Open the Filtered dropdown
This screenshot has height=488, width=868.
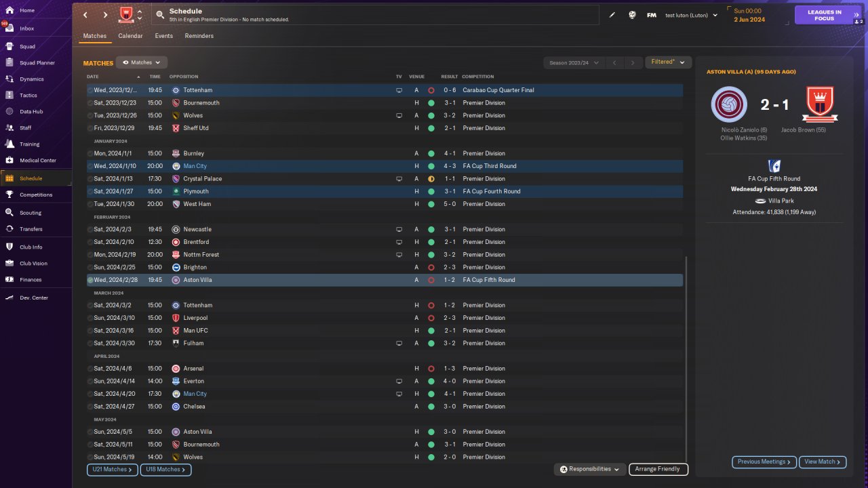coord(668,62)
